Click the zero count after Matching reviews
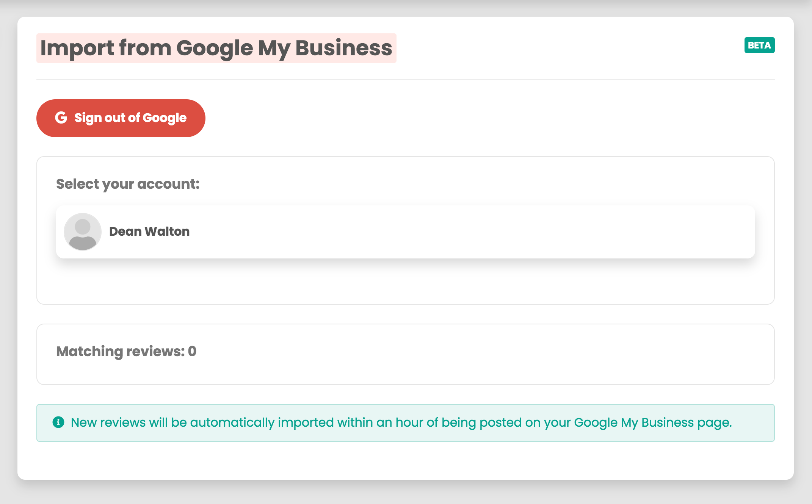This screenshot has width=812, height=504. pos(192,351)
